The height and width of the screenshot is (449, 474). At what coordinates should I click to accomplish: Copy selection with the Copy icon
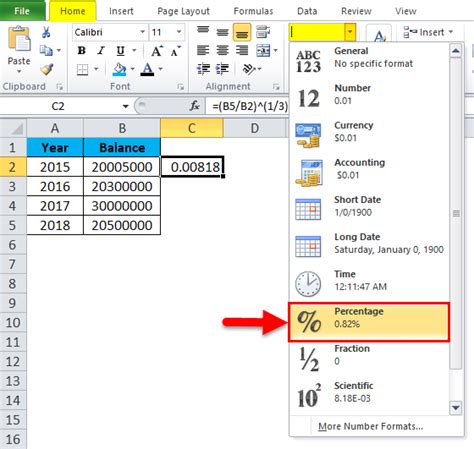click(x=46, y=50)
